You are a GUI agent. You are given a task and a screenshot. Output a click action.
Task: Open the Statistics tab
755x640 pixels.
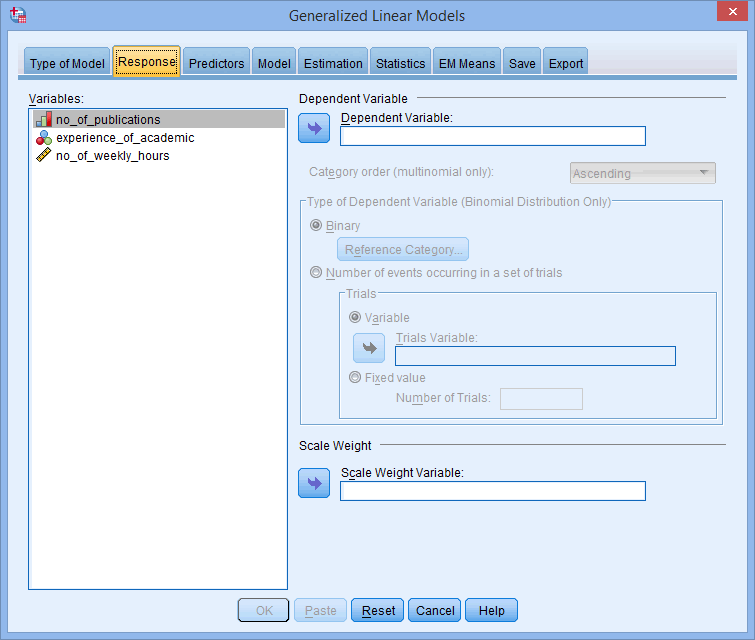pos(400,63)
